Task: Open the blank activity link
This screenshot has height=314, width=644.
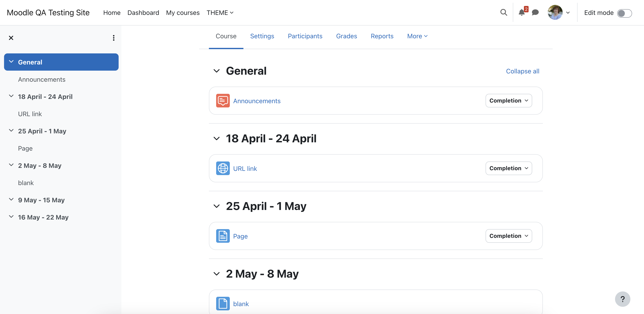Action: [x=241, y=304]
